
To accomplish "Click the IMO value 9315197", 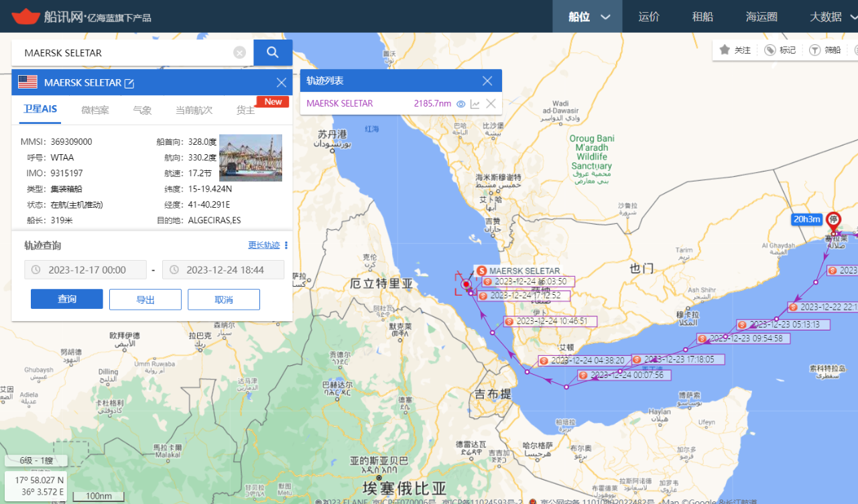I will click(67, 173).
